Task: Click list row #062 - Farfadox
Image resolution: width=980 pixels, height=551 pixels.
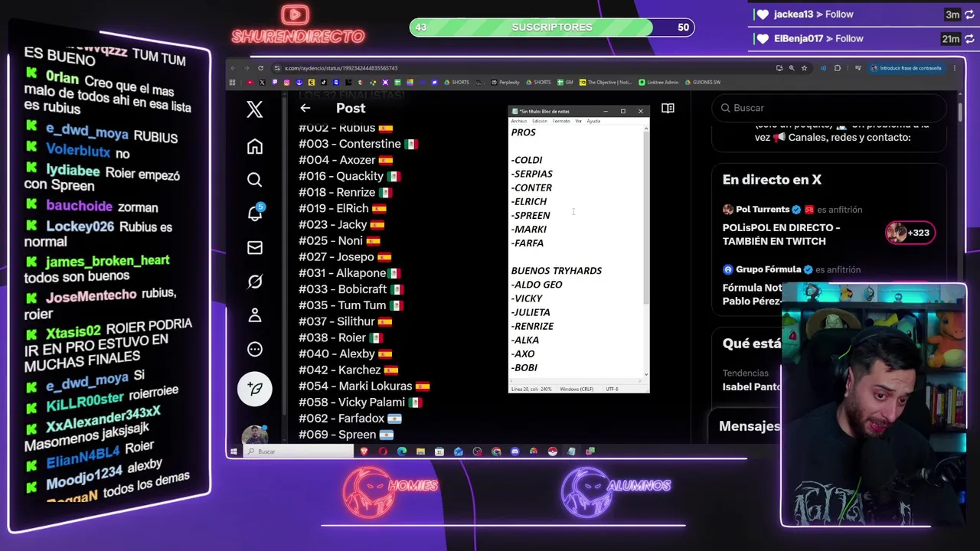Action: point(350,419)
